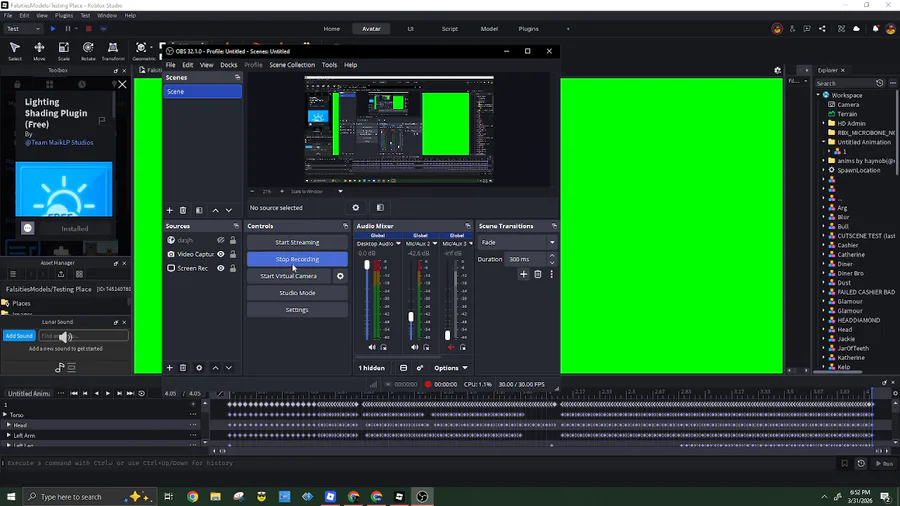Click the Mic/Aux 2 volume slider handle
The width and height of the screenshot is (900, 506).
tap(410, 317)
